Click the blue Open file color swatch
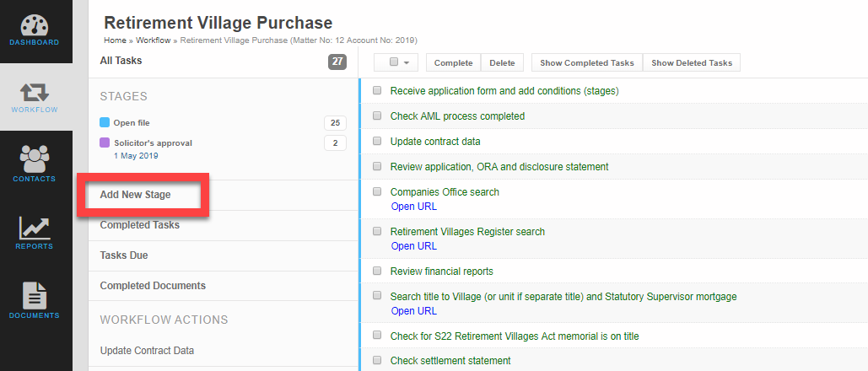Image resolution: width=868 pixels, height=371 pixels. pyautogui.click(x=105, y=123)
